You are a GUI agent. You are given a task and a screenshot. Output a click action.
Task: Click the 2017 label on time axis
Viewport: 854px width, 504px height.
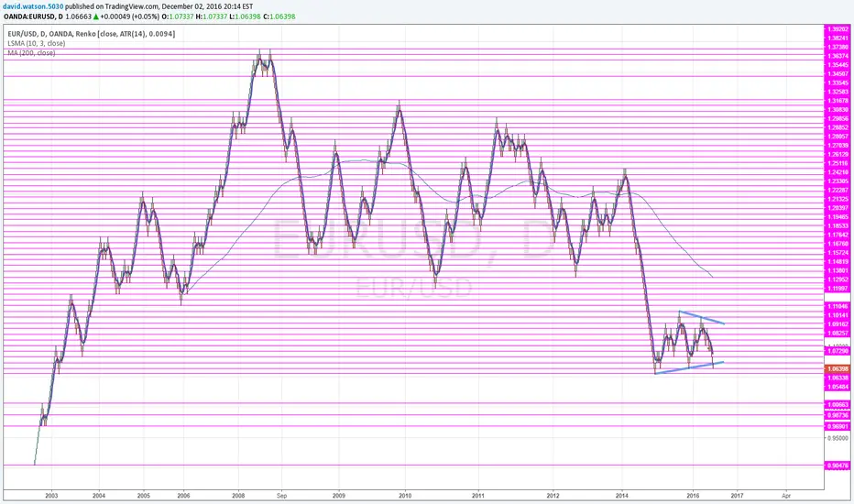pyautogui.click(x=737, y=496)
